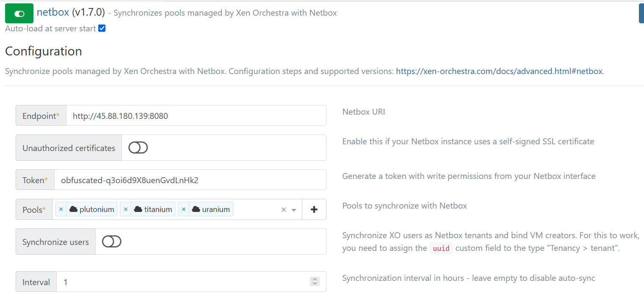The height and width of the screenshot is (294, 644).
Task: Click into the Endpoint URL field
Action: (196, 115)
